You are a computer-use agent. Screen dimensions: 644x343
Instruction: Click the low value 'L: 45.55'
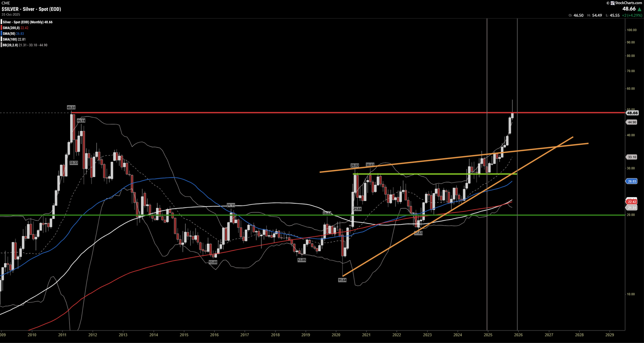[612, 15]
